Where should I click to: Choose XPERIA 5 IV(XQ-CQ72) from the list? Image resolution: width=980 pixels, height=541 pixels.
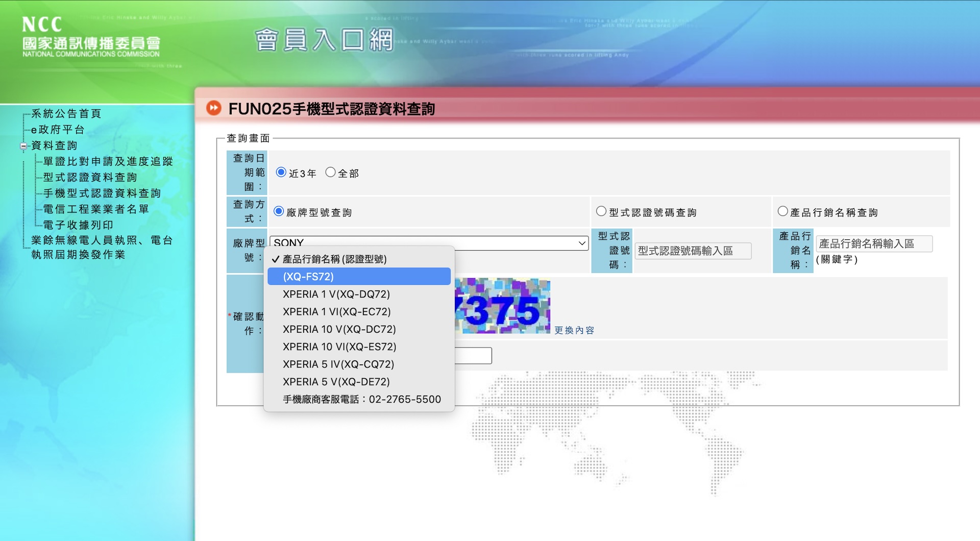[x=359, y=364]
